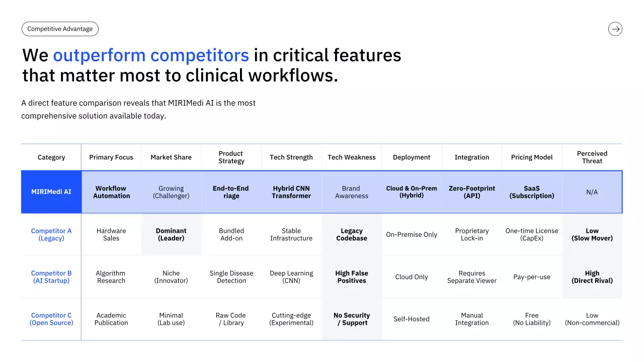Viewport: 644px width, 362px height.
Task: Click the Hybrid CNN Transformer cell
Action: pos(291,192)
